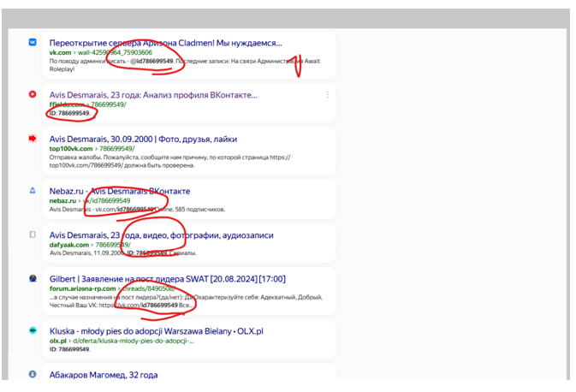
Task: Open 'Avis Desmarais, 23 года, видео, фотографии' result
Action: pyautogui.click(x=161, y=235)
